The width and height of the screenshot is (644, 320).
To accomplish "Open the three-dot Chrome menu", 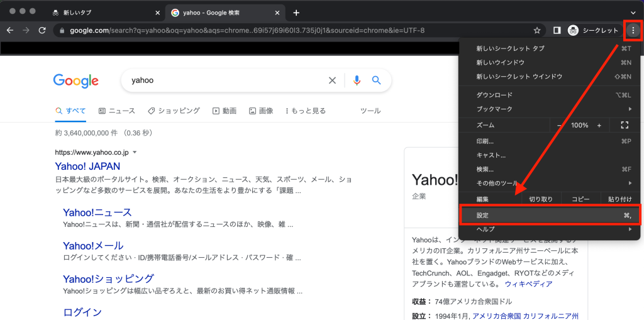I will 633,30.
